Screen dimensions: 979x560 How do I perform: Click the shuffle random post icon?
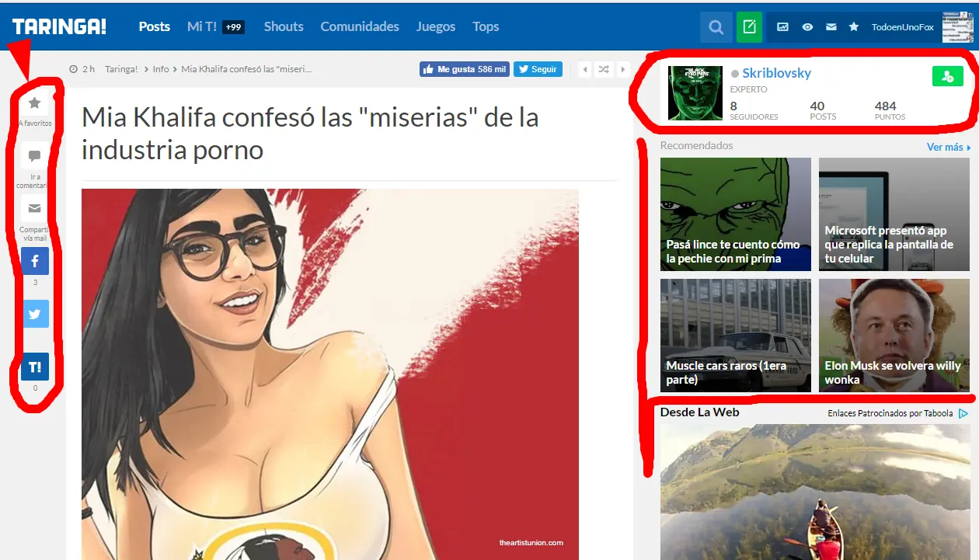pos(604,69)
